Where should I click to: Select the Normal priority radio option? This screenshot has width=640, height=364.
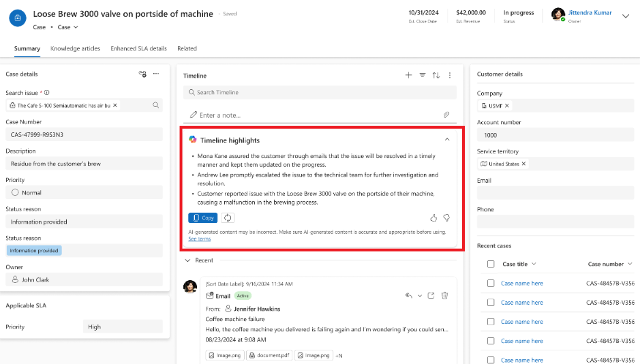tap(15, 192)
